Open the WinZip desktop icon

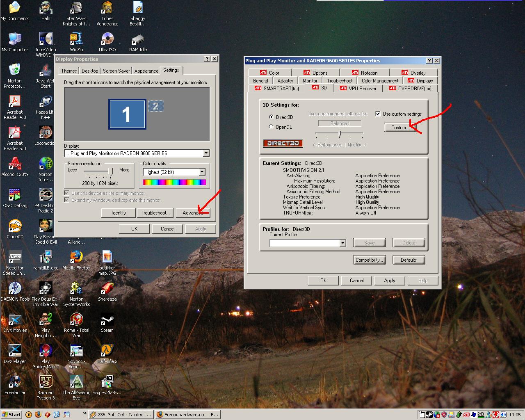click(x=76, y=42)
